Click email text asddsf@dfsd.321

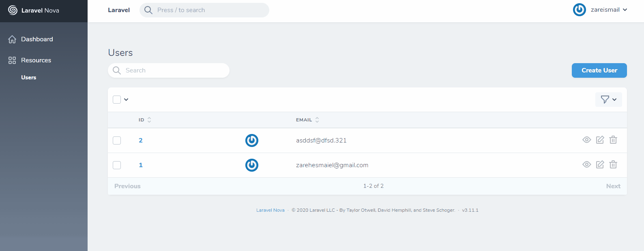(x=321, y=140)
